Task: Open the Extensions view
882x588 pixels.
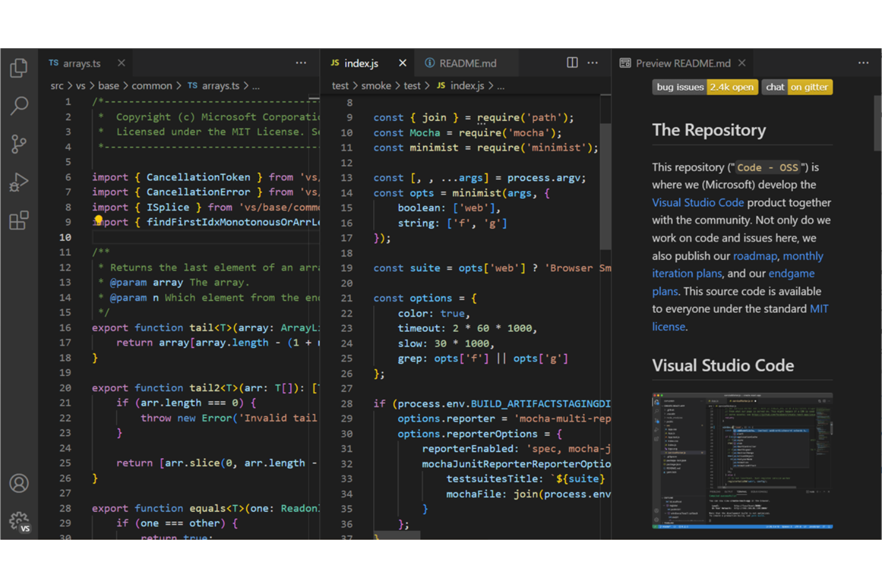Action: click(x=18, y=220)
